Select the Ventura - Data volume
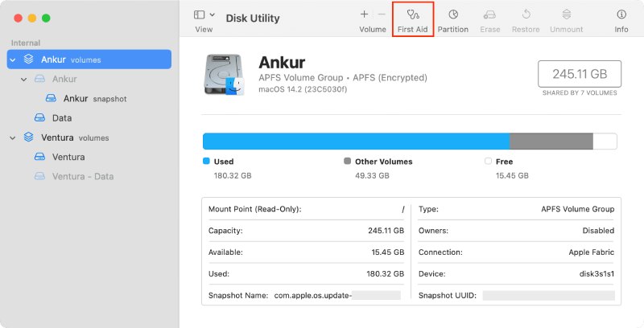 pos(82,176)
